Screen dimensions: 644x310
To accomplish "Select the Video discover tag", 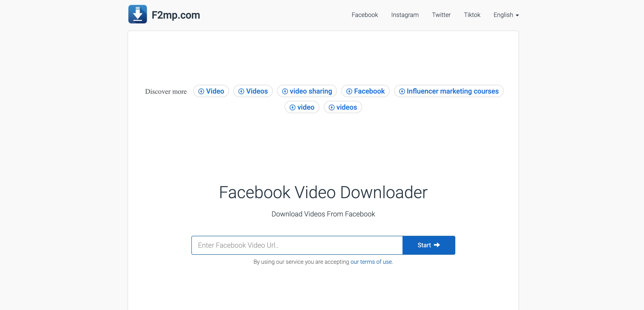I will coord(211,91).
